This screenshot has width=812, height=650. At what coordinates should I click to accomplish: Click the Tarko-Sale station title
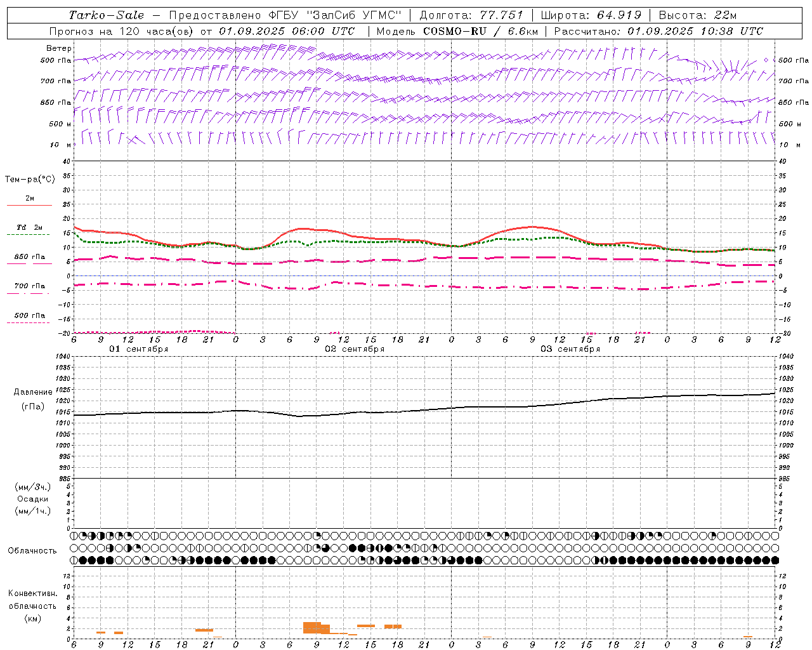click(106, 15)
